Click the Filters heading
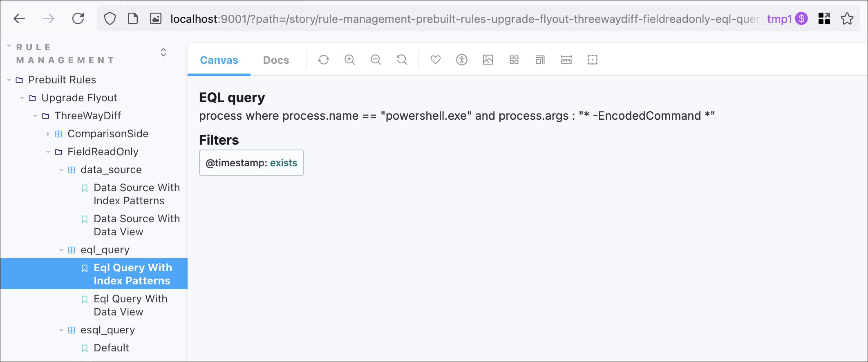The width and height of the screenshot is (868, 362). point(219,140)
